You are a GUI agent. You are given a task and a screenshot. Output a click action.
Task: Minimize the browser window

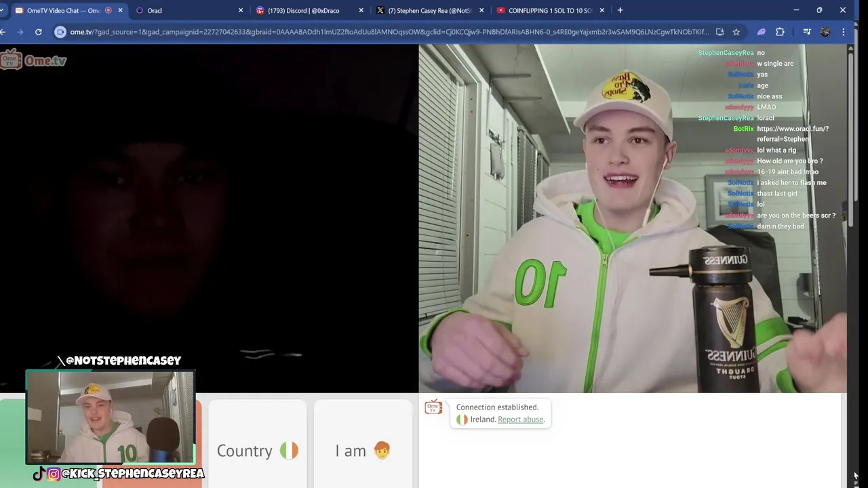click(796, 10)
